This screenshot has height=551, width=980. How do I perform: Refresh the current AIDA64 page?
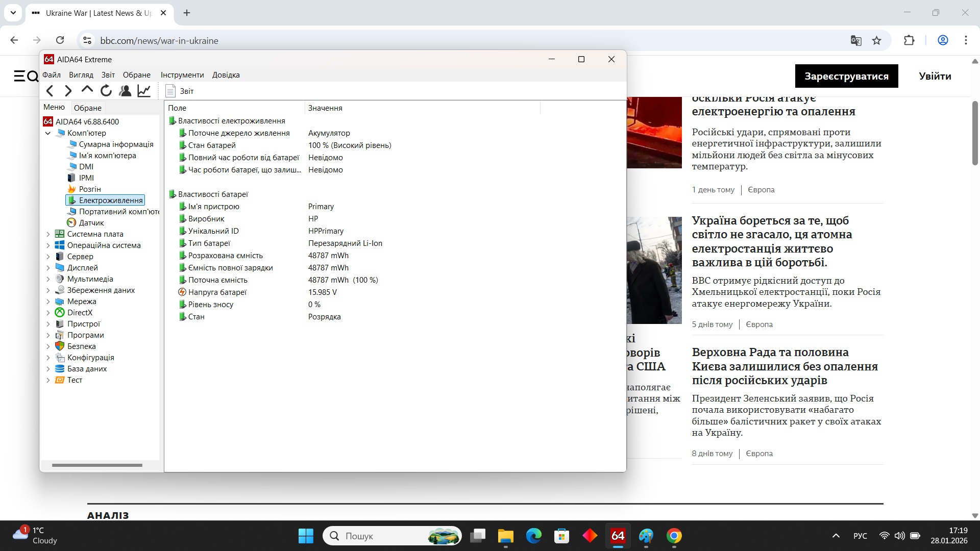coord(106,91)
